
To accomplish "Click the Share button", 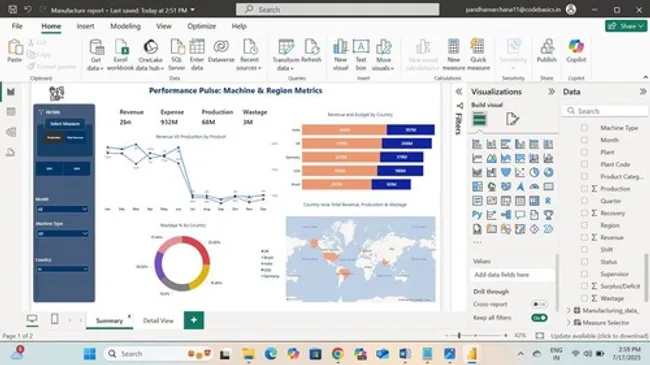I will 626,26.
